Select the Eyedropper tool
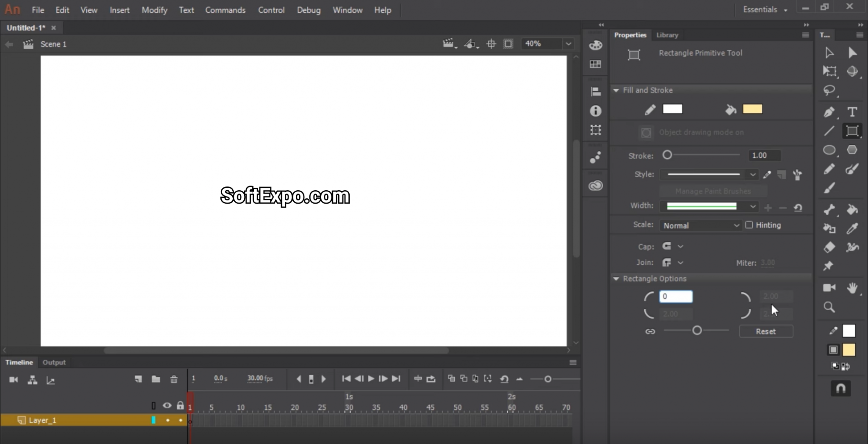Screen dimensions: 868x444 (852, 228)
